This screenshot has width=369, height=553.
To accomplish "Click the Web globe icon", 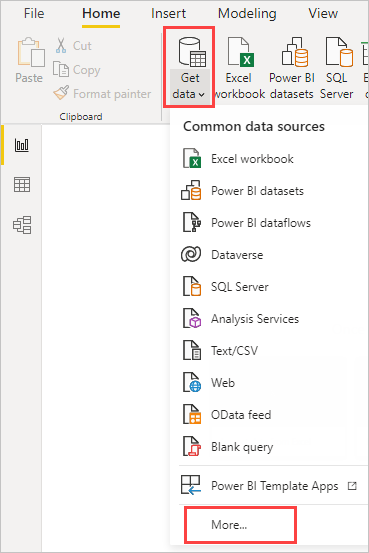I will (x=192, y=382).
